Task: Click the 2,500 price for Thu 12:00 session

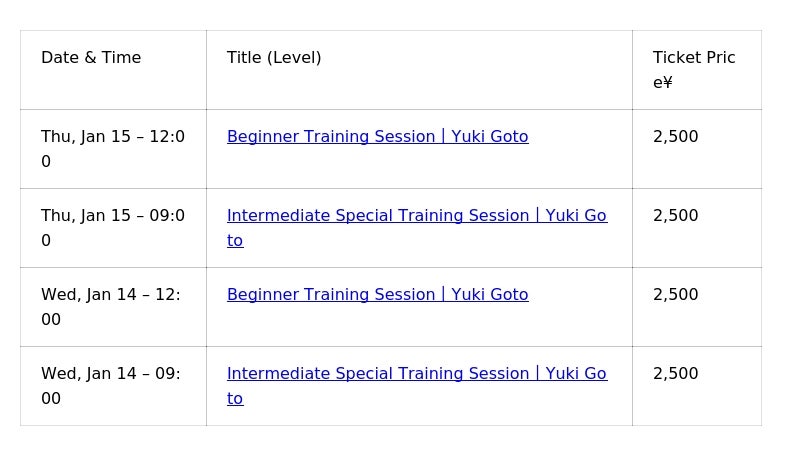Action: click(x=676, y=137)
